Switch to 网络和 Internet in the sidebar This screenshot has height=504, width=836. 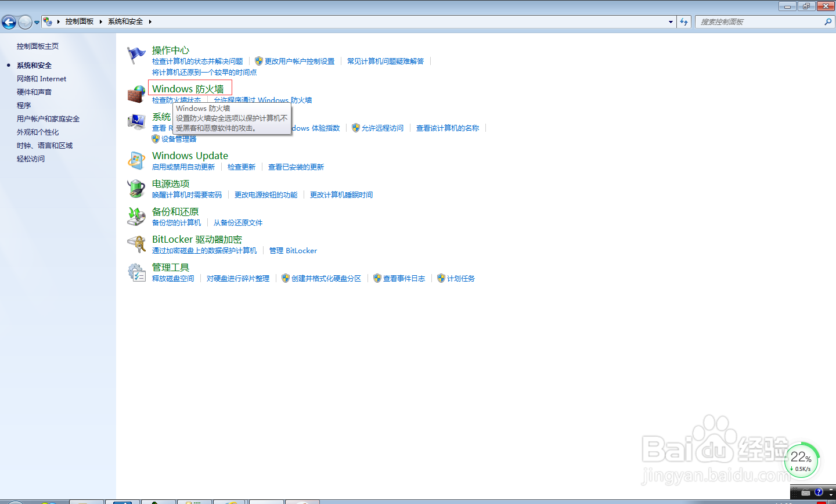[x=41, y=78]
